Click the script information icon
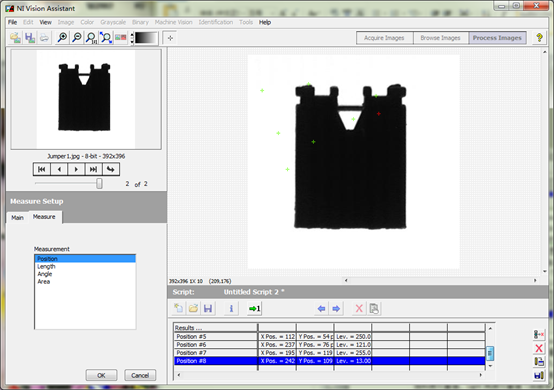554x390 pixels. tap(231, 308)
